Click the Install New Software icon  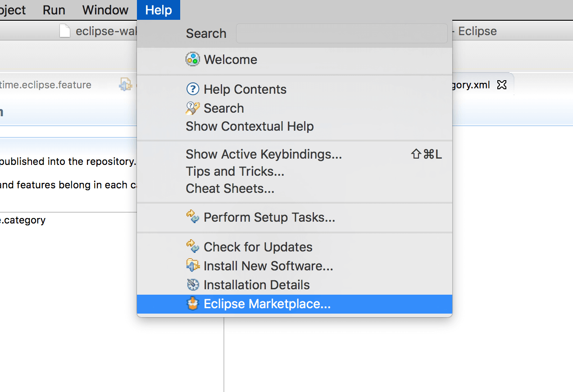point(193,266)
